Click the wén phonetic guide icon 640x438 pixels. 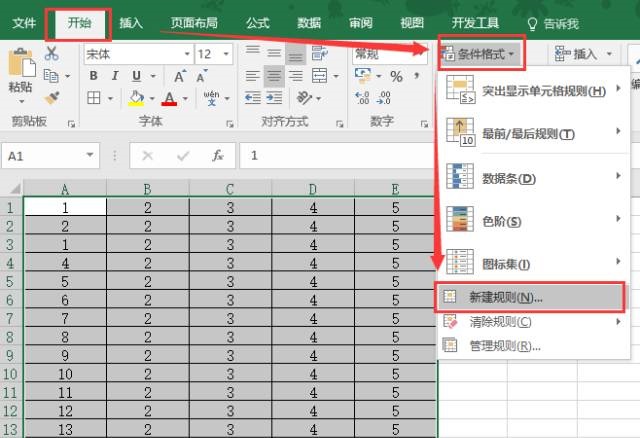(x=211, y=98)
